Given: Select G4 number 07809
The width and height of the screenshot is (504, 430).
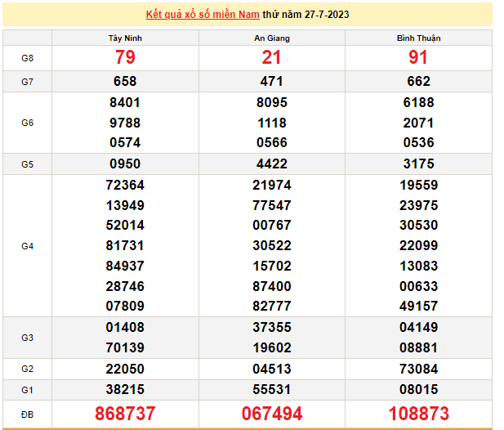Looking at the screenshot, I should point(125,306).
